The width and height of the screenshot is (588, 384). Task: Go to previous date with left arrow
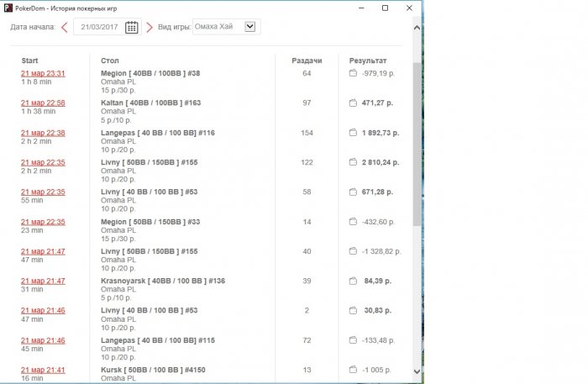pyautogui.click(x=65, y=27)
